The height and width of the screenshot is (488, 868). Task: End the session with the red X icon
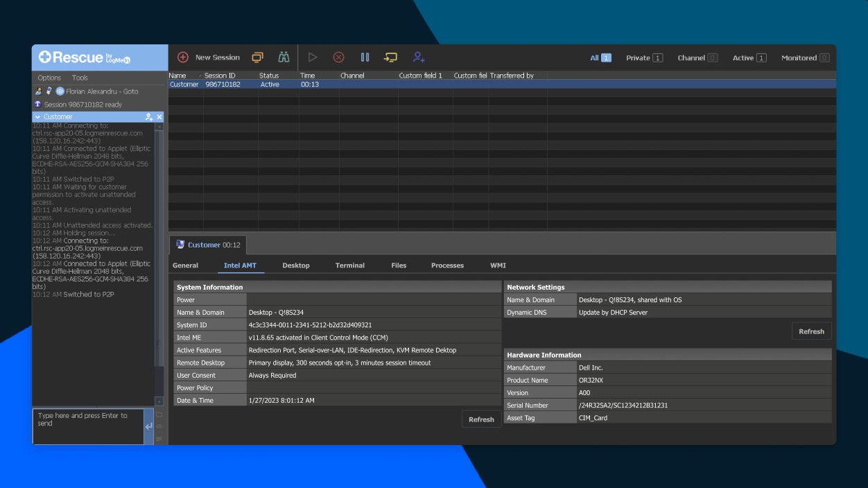(338, 57)
